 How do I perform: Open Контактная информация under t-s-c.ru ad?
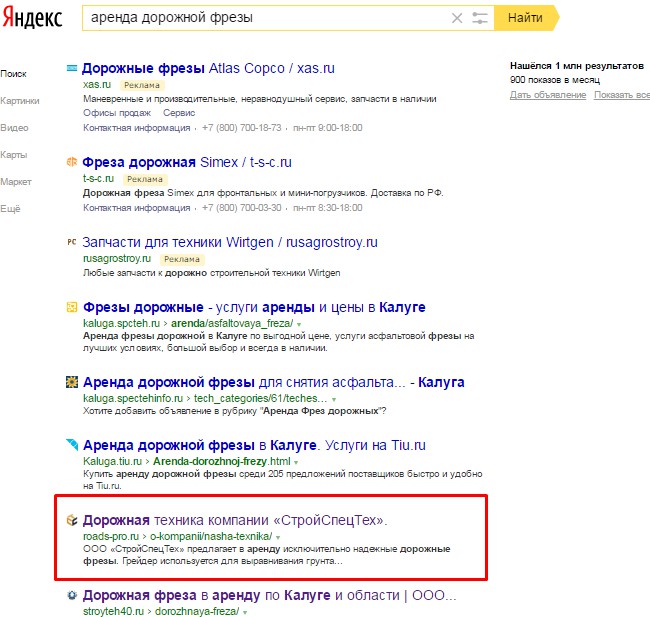coord(136,208)
